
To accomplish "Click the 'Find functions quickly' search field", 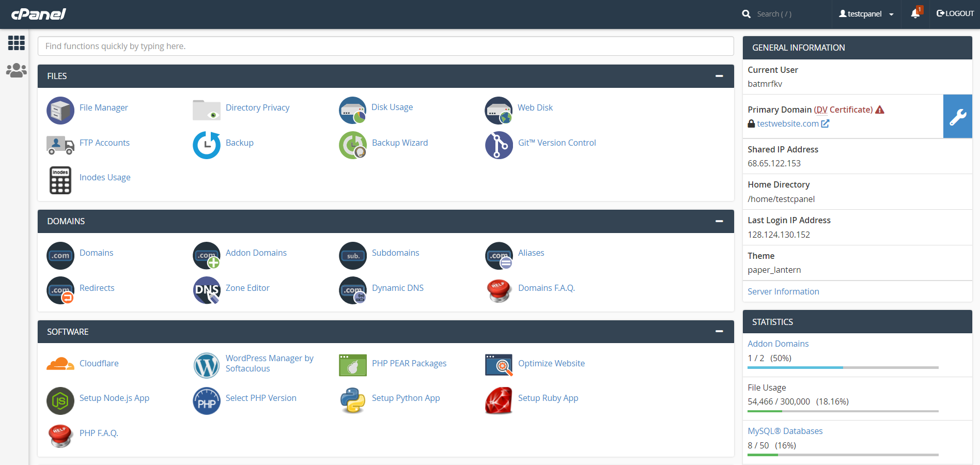I will [385, 46].
